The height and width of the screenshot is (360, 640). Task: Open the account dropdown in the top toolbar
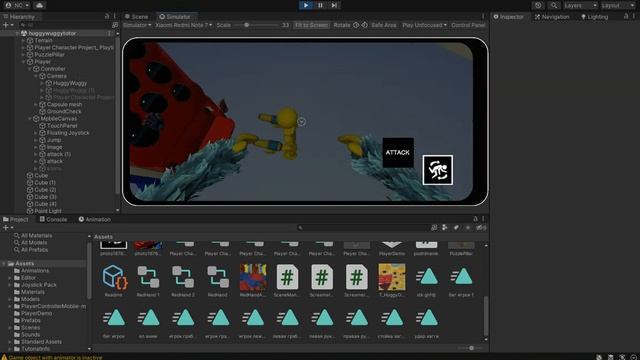click(17, 5)
